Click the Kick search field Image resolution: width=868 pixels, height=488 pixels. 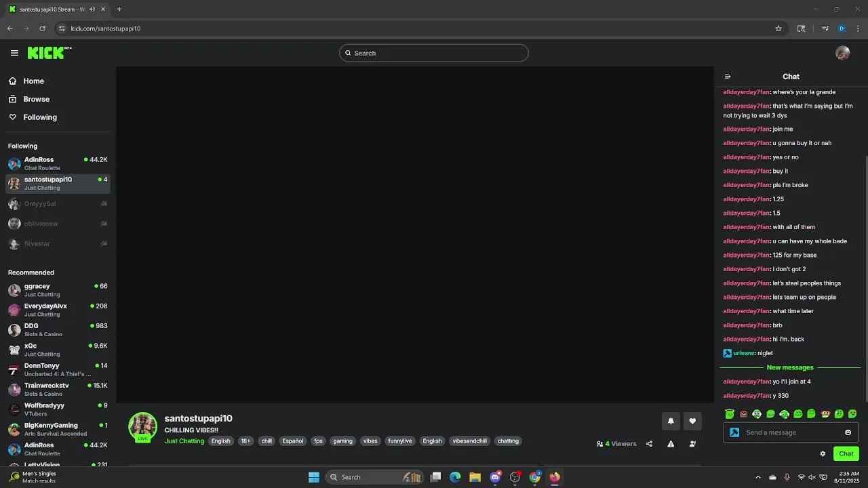pos(434,53)
